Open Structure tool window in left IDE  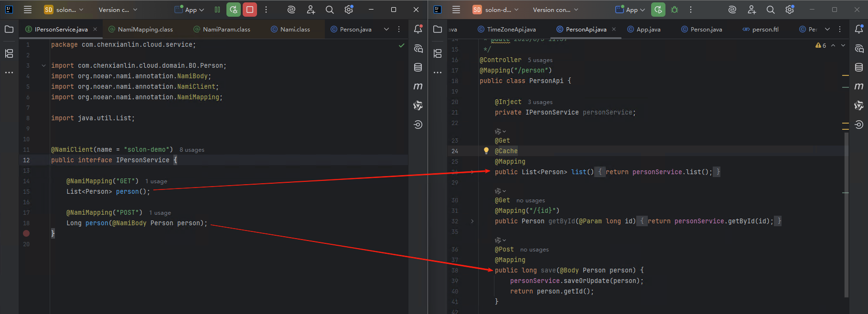[x=9, y=53]
